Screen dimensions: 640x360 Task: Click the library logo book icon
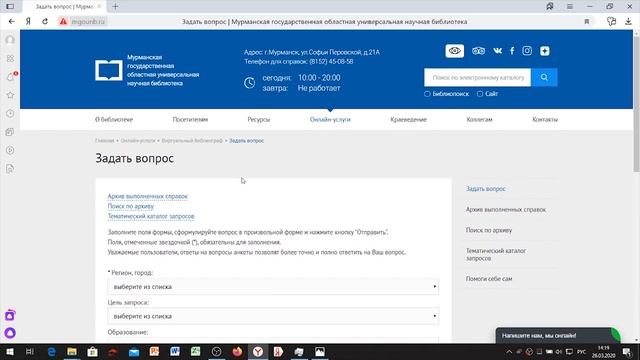(x=109, y=70)
